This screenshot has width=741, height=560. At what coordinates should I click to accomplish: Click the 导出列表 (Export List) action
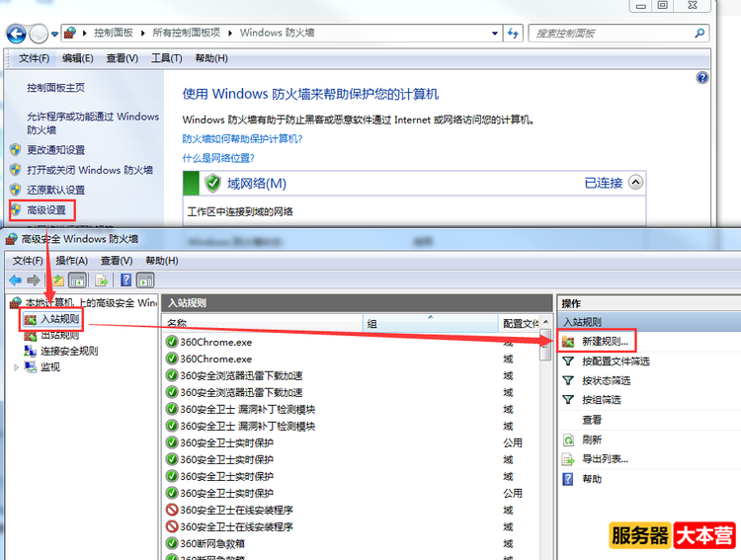(604, 459)
